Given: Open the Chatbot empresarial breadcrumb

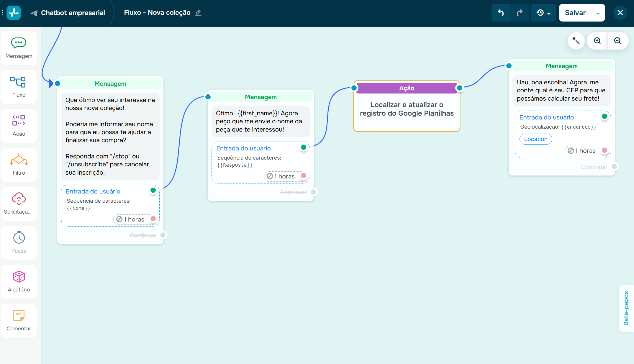Looking at the screenshot, I should [x=73, y=13].
